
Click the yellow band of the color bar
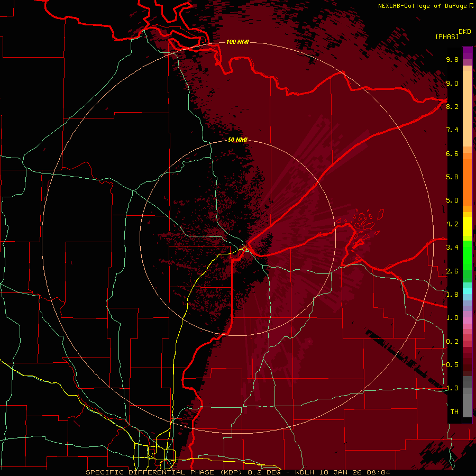(467, 226)
